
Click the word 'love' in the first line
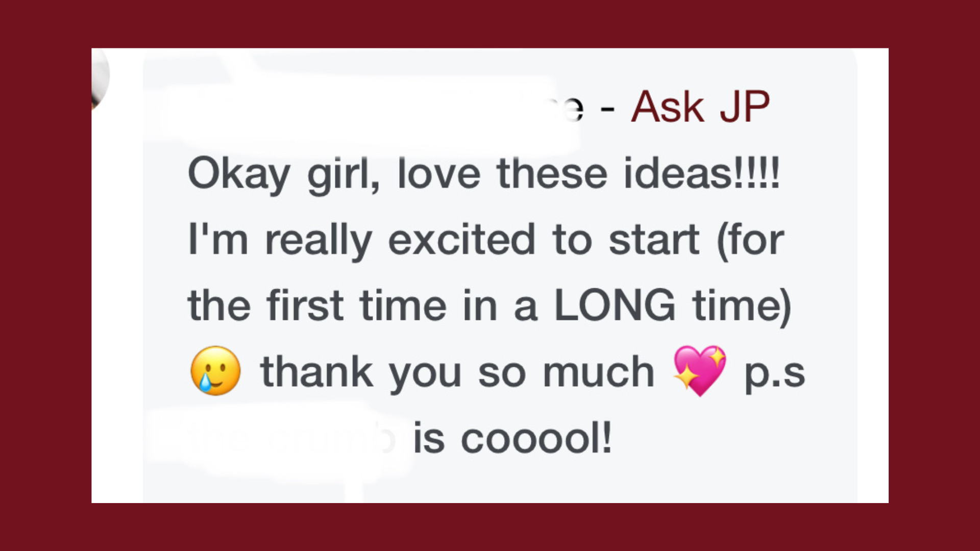(x=439, y=173)
